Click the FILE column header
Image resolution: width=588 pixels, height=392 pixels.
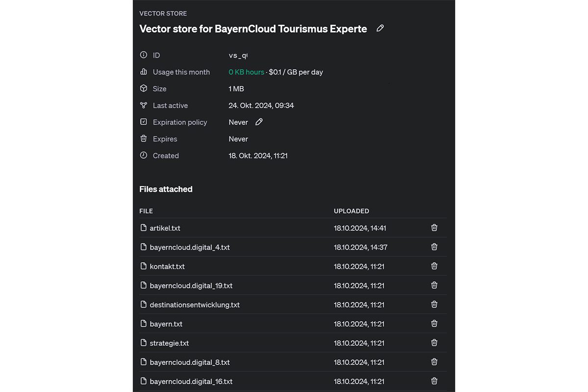click(x=146, y=211)
